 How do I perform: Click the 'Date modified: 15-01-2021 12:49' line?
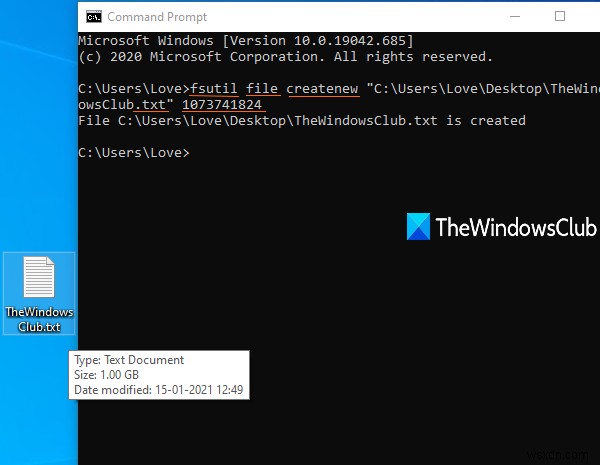(x=159, y=390)
